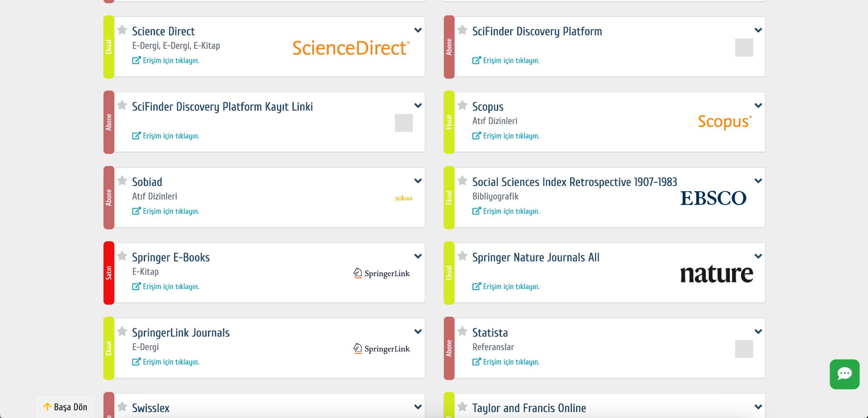Image resolution: width=868 pixels, height=418 pixels.
Task: Star the Springer Nature Journals All entry
Action: (x=462, y=256)
